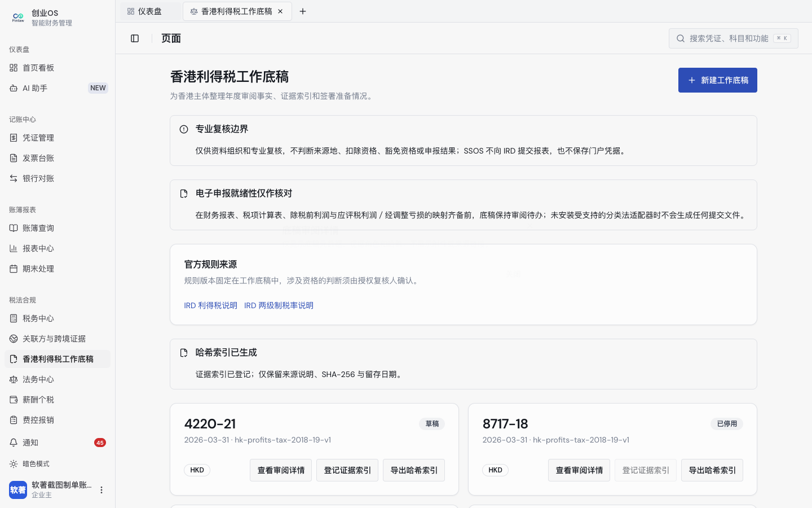Viewport: 812px width, 508px height.
Task: Open 通知 notifications item
Action: click(58, 443)
